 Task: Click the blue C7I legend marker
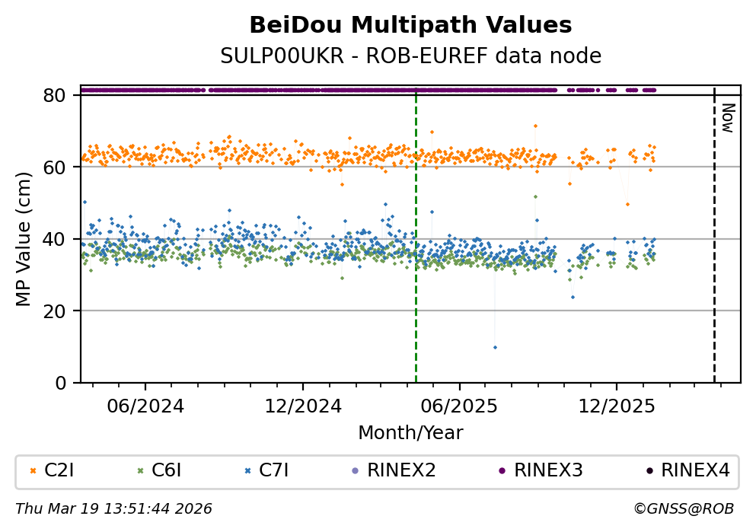pyautogui.click(x=247, y=471)
